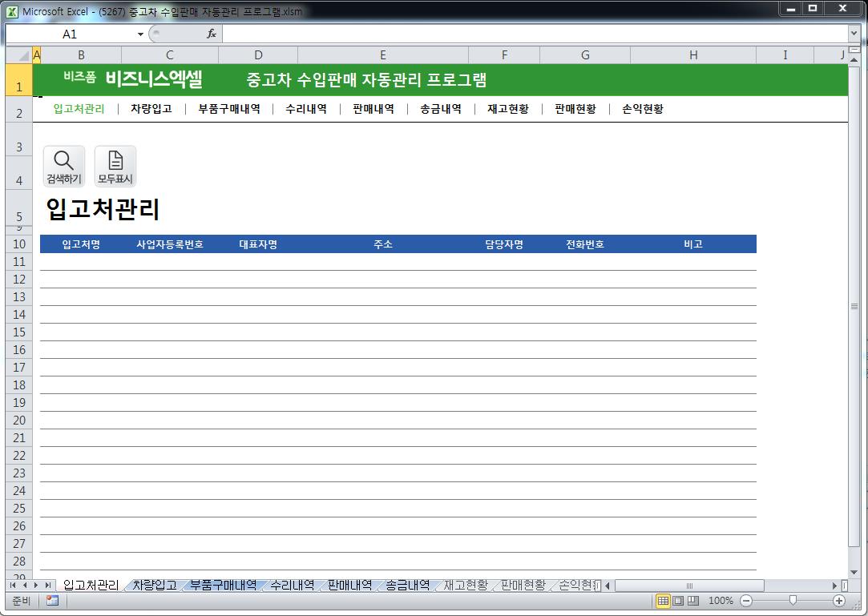Select the 수리내역 sheet tab
Image resolution: width=868 pixels, height=616 pixels.
click(x=293, y=585)
